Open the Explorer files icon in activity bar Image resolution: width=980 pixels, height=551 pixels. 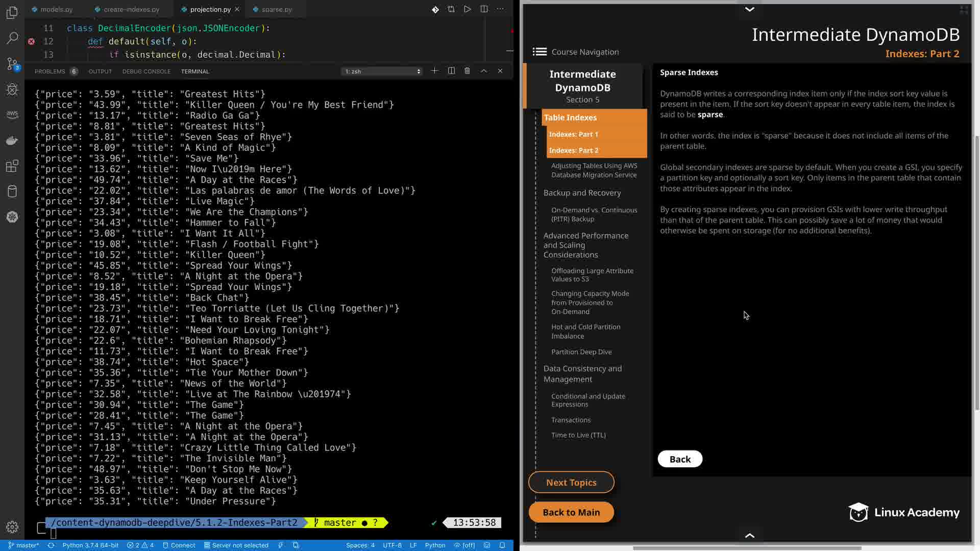click(12, 13)
